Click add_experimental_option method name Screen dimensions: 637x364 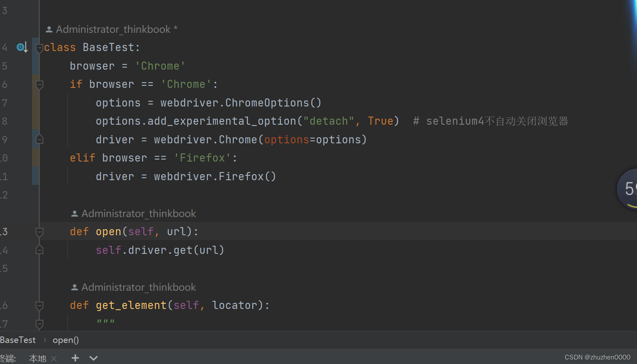tap(222, 121)
